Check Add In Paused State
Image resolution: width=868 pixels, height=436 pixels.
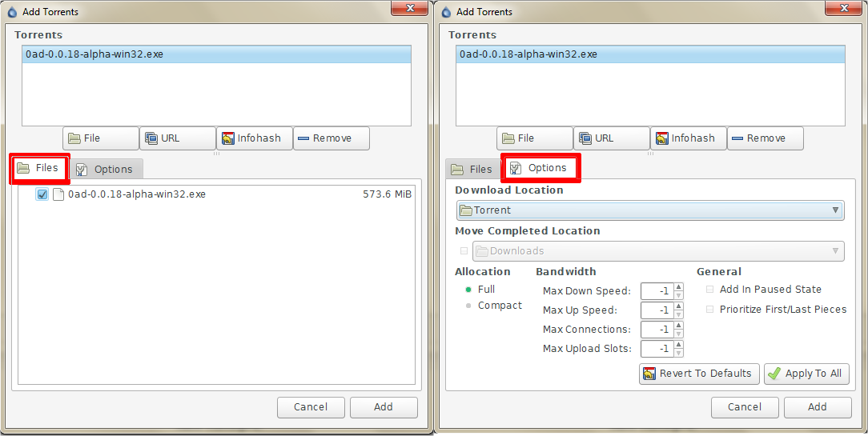pyautogui.click(x=709, y=290)
